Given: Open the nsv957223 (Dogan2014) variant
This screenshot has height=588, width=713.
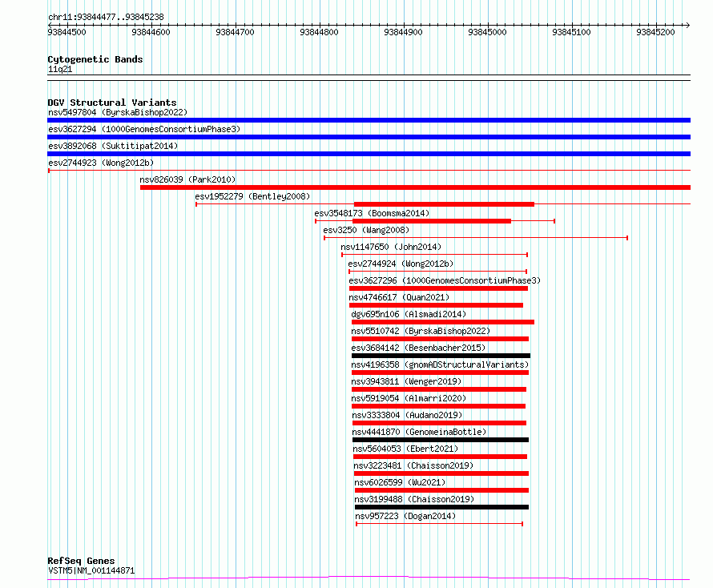Looking at the screenshot, I should pyautogui.click(x=405, y=516).
